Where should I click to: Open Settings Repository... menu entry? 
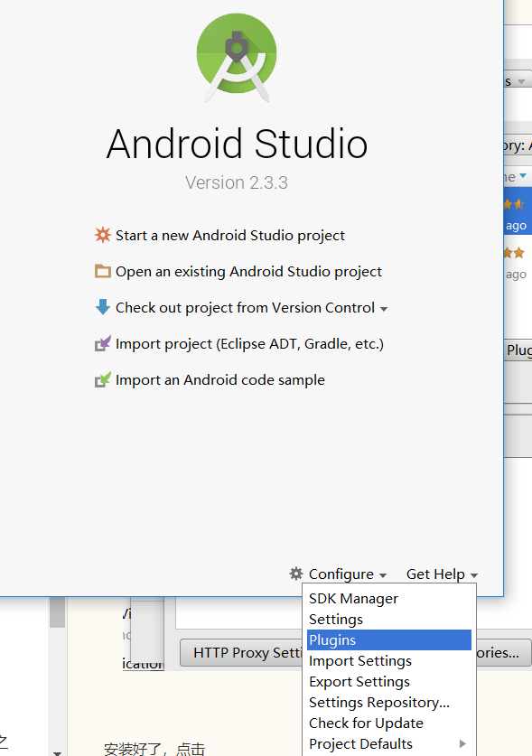click(389, 702)
